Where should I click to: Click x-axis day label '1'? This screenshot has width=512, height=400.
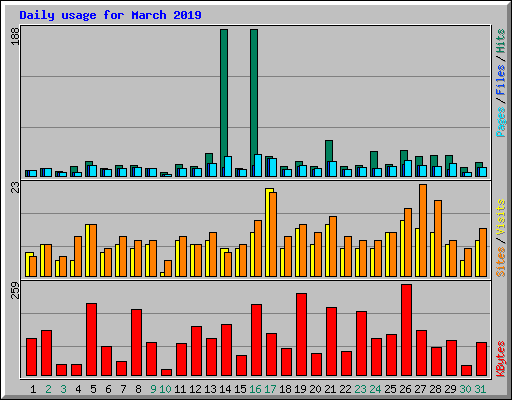33,389
